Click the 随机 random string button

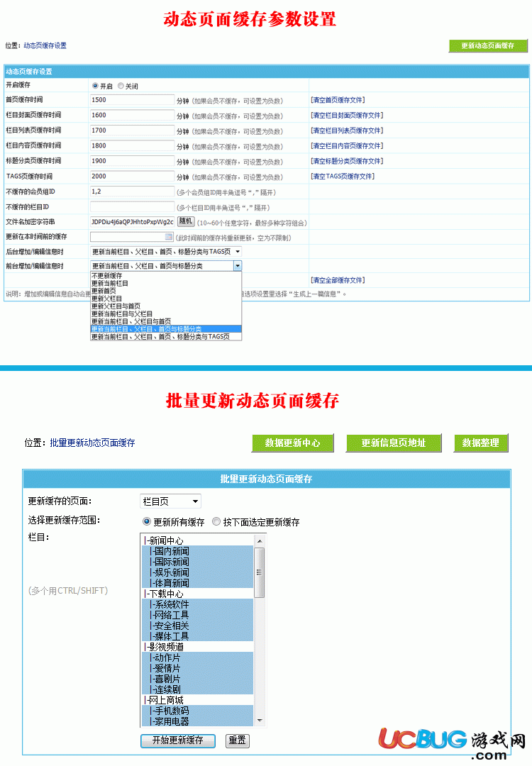pyautogui.click(x=186, y=221)
